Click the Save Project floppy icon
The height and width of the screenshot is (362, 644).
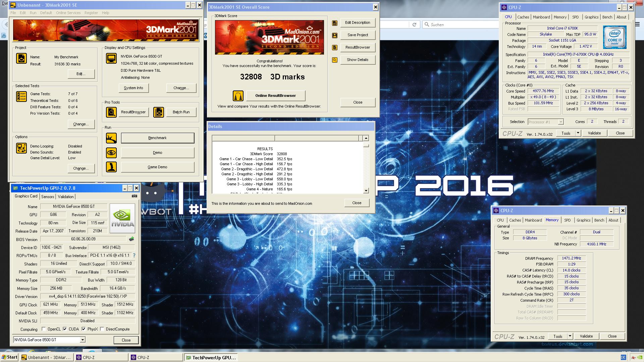tap(335, 35)
